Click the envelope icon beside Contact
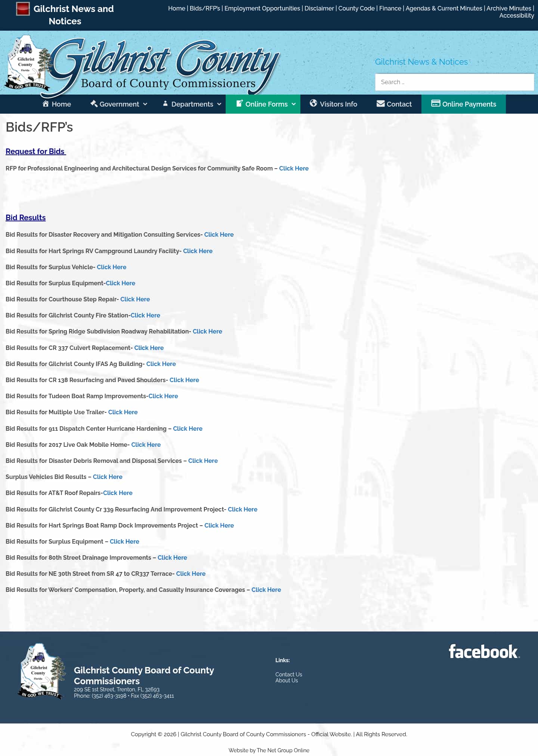 coord(380,104)
